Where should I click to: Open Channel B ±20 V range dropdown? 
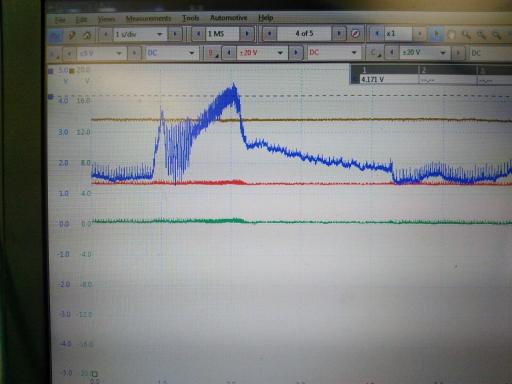(x=262, y=52)
